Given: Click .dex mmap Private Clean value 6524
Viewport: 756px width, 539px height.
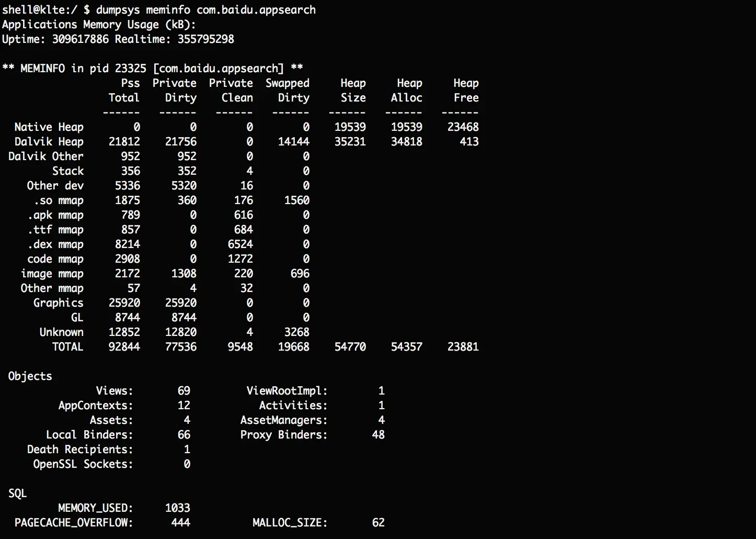Looking at the screenshot, I should tap(240, 244).
